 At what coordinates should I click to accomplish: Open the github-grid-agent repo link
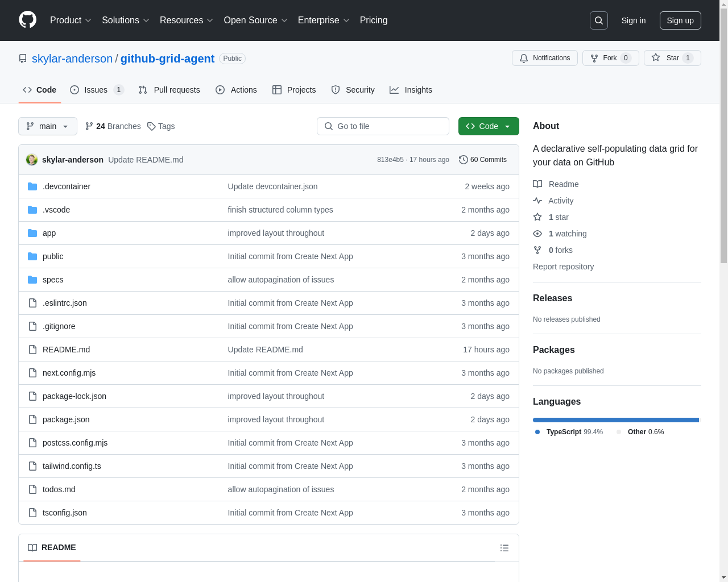(x=167, y=59)
